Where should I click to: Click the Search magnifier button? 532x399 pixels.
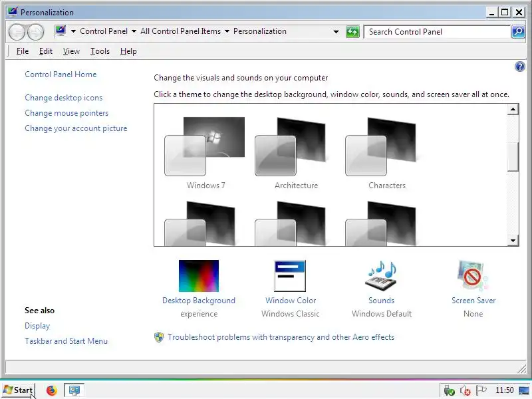pos(518,32)
